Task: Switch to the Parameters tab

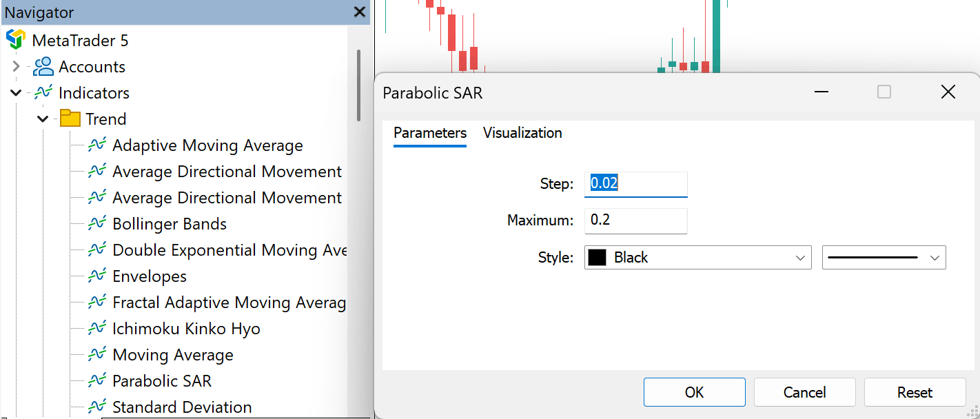Action: click(430, 133)
